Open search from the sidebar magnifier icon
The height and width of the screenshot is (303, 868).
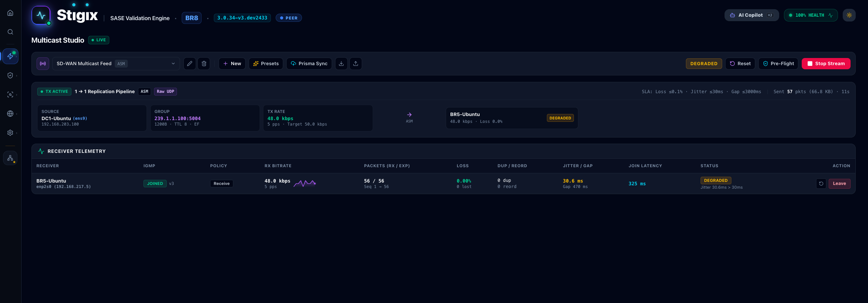[10, 32]
